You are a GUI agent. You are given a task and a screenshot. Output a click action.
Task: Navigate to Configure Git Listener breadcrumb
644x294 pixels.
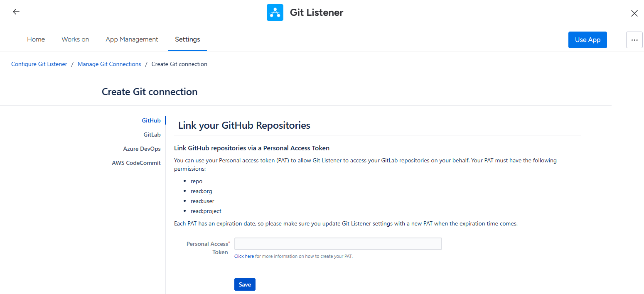pyautogui.click(x=39, y=64)
